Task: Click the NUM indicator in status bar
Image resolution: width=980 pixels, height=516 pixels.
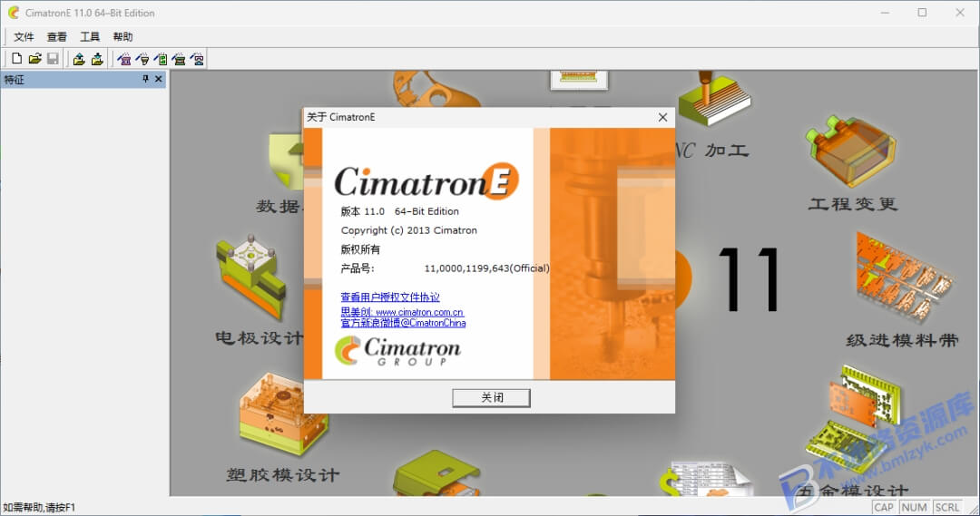Action: (915, 507)
